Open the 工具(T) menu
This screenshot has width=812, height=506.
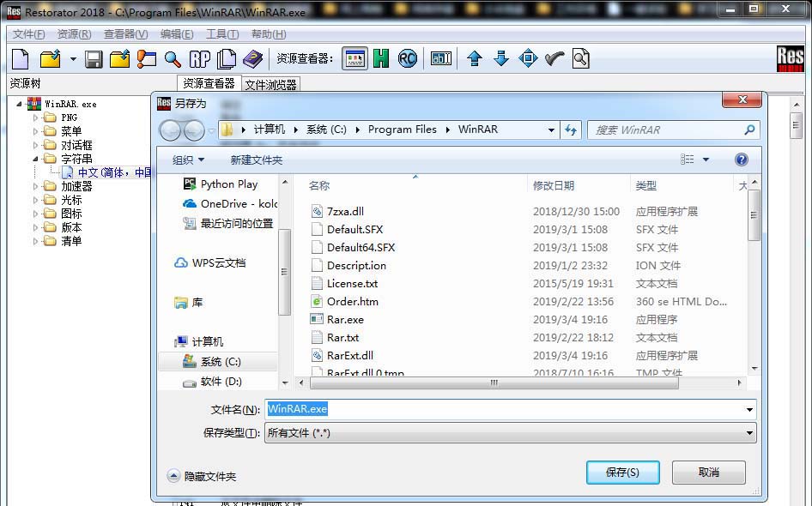coord(222,34)
